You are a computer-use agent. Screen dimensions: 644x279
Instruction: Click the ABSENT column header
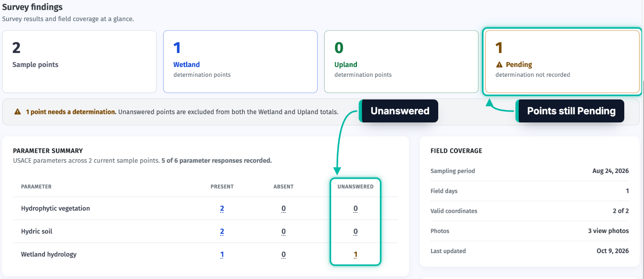coord(283,187)
